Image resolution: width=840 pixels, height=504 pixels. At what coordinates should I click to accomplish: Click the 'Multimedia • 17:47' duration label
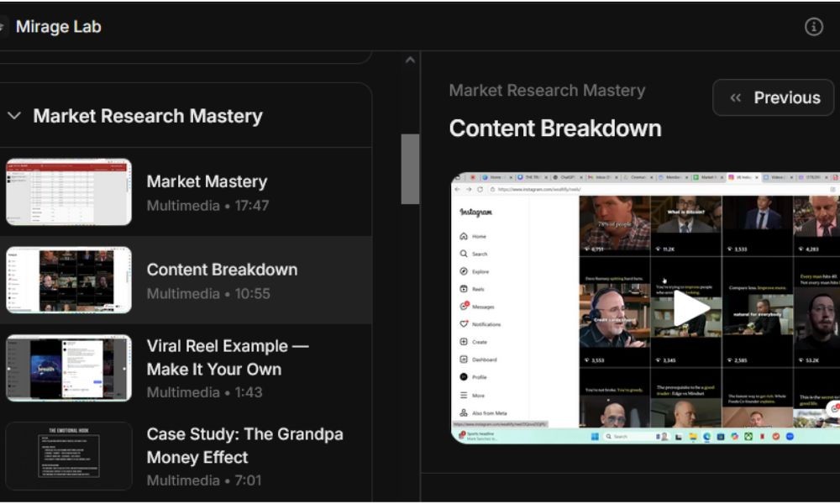(207, 206)
